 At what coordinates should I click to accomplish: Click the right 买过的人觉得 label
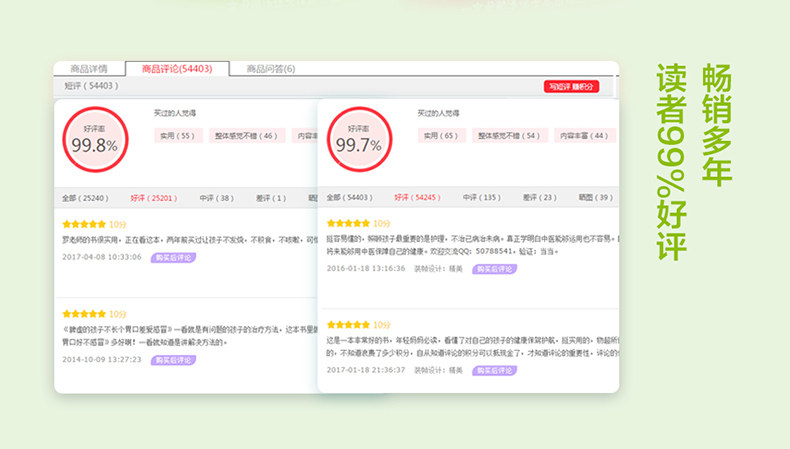click(x=438, y=113)
